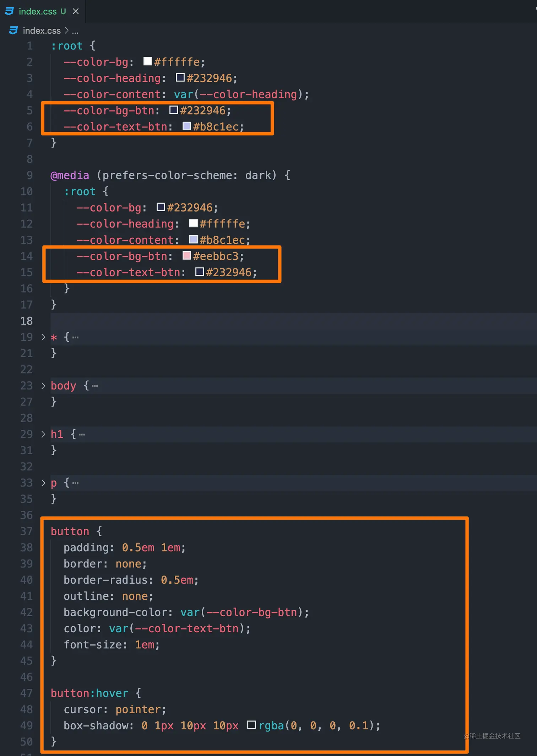The image size is (537, 756).
Task: Click the 'button' selector on line 37
Action: [70, 531]
